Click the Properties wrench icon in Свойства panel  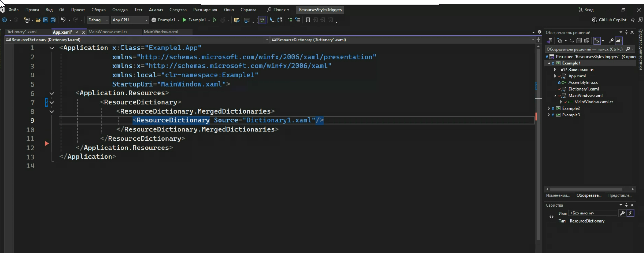click(x=622, y=213)
